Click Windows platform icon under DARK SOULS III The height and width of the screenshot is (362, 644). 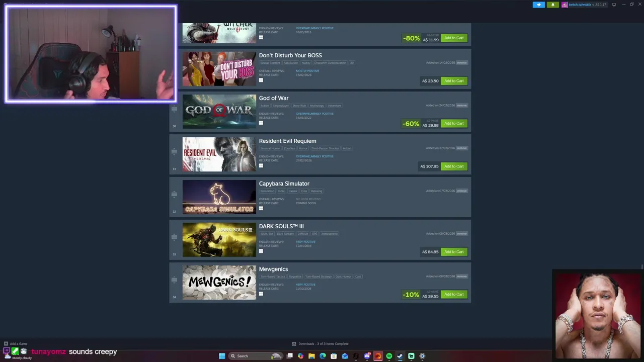261,251
